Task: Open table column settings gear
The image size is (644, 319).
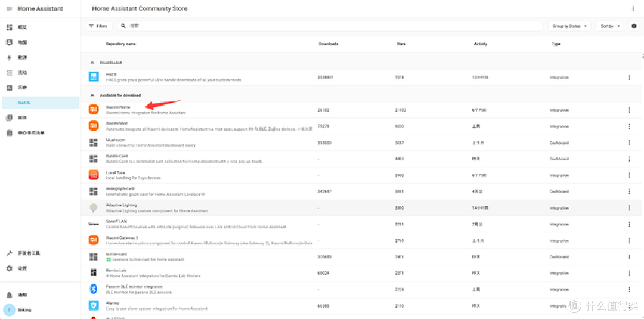Action: point(634,26)
